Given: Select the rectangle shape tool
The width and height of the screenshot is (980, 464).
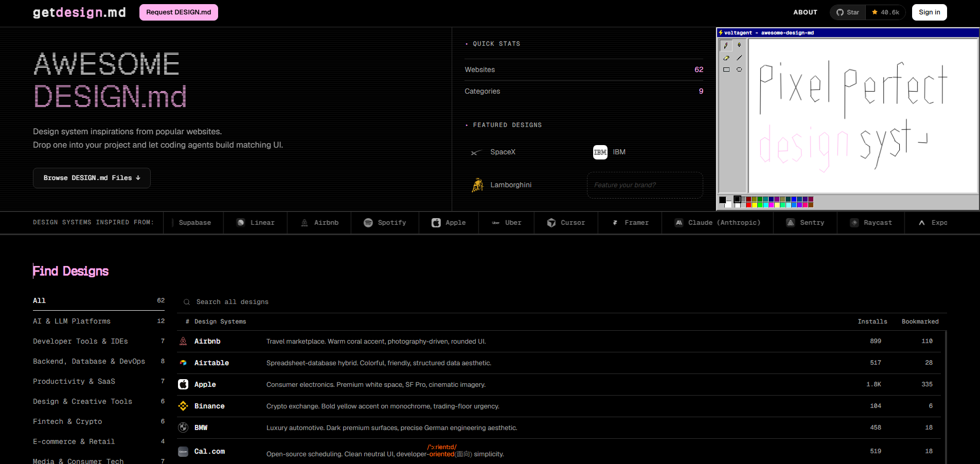Looking at the screenshot, I should (726, 69).
